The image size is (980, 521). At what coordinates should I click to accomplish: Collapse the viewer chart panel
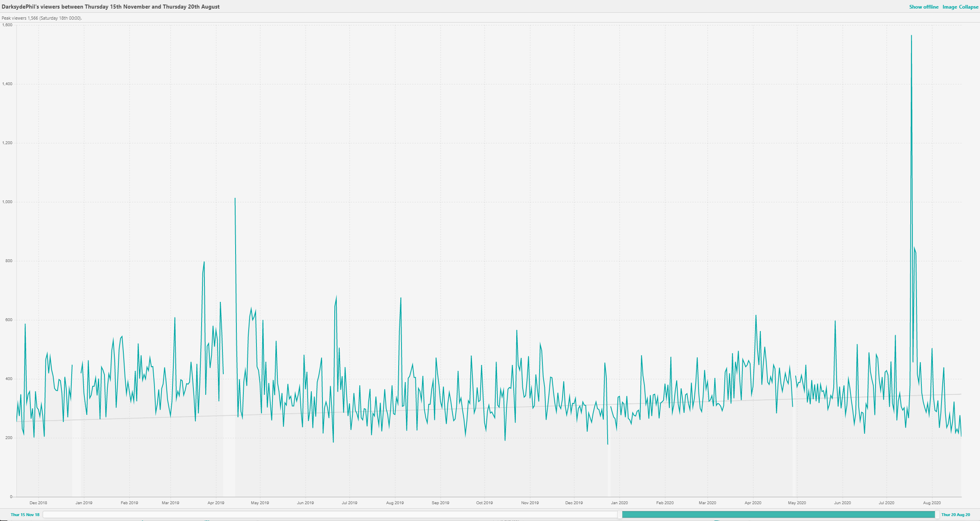point(969,7)
